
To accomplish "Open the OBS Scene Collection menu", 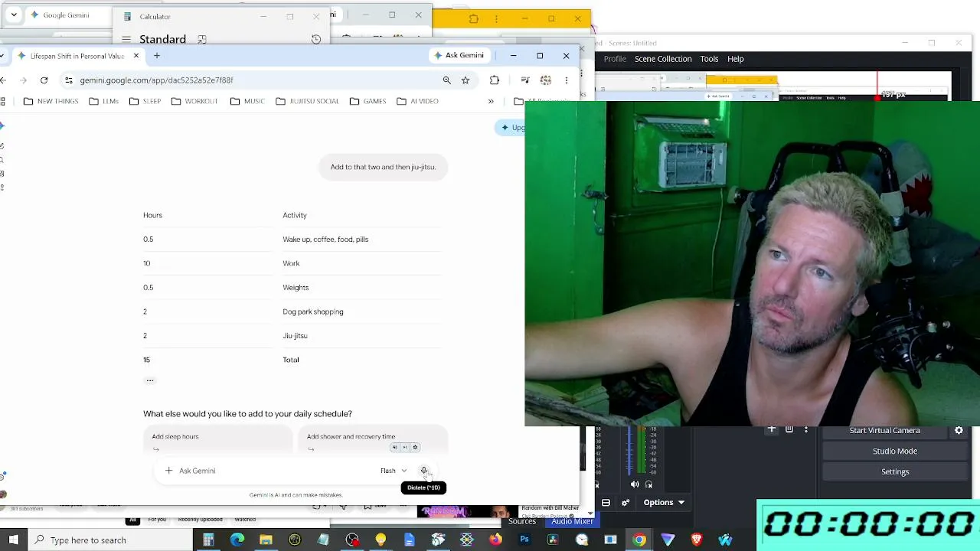I will pos(663,59).
